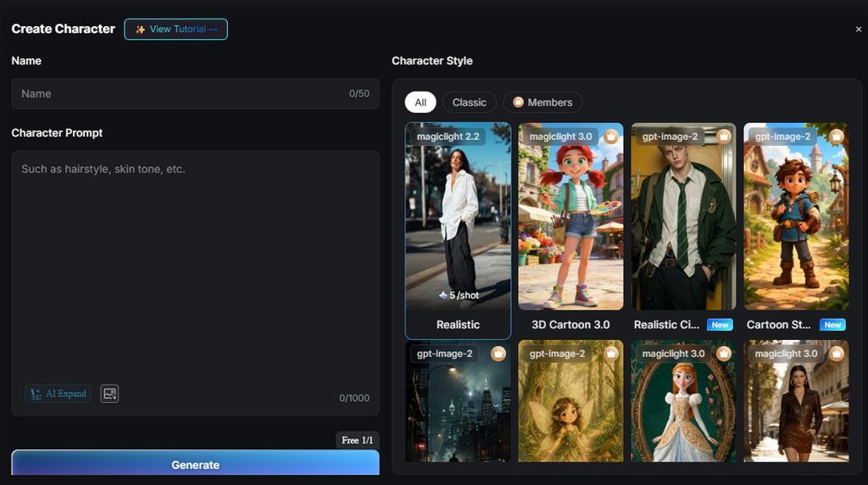The height and width of the screenshot is (485, 868).
Task: Click the New badge beside Cartoon St...
Action: [833, 325]
